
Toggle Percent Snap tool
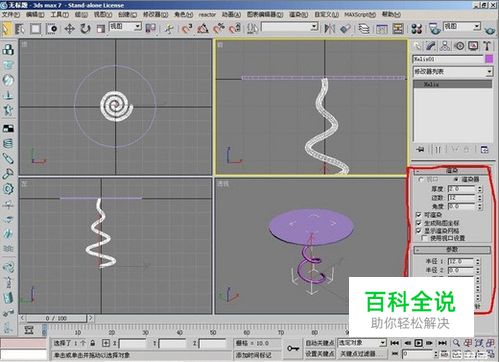coord(219,29)
